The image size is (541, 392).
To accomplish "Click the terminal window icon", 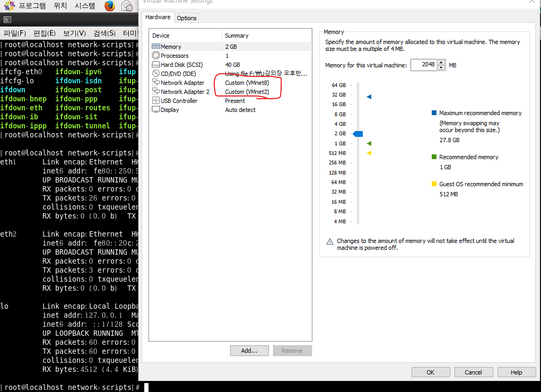I will pyautogui.click(x=7, y=20).
